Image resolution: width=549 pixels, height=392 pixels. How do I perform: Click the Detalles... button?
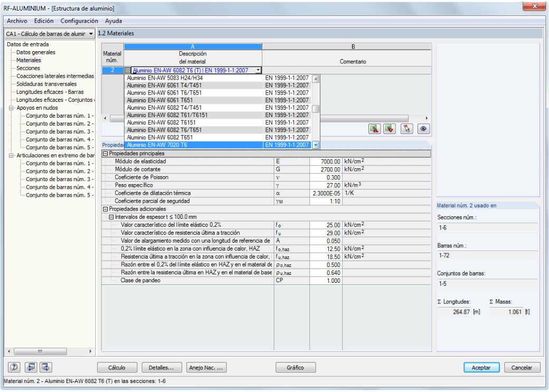162,368
